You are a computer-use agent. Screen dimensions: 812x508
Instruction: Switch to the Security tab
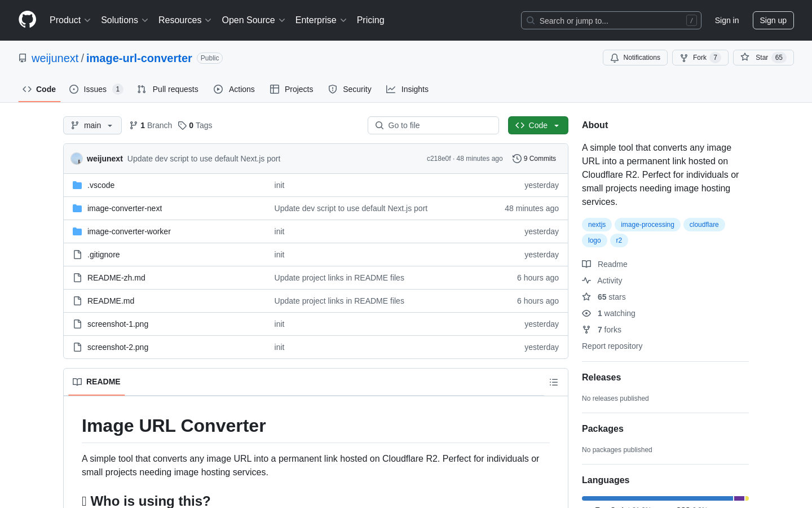350,89
